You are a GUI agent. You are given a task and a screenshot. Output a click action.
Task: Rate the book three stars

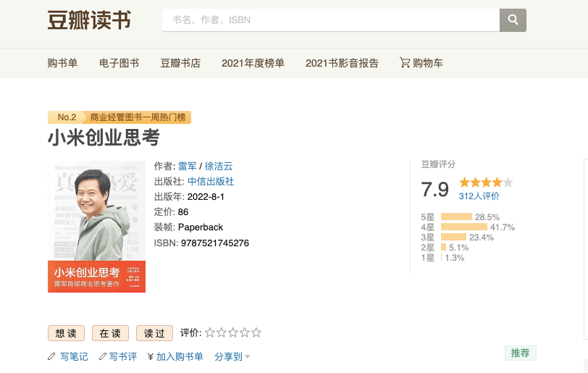pos(233,332)
